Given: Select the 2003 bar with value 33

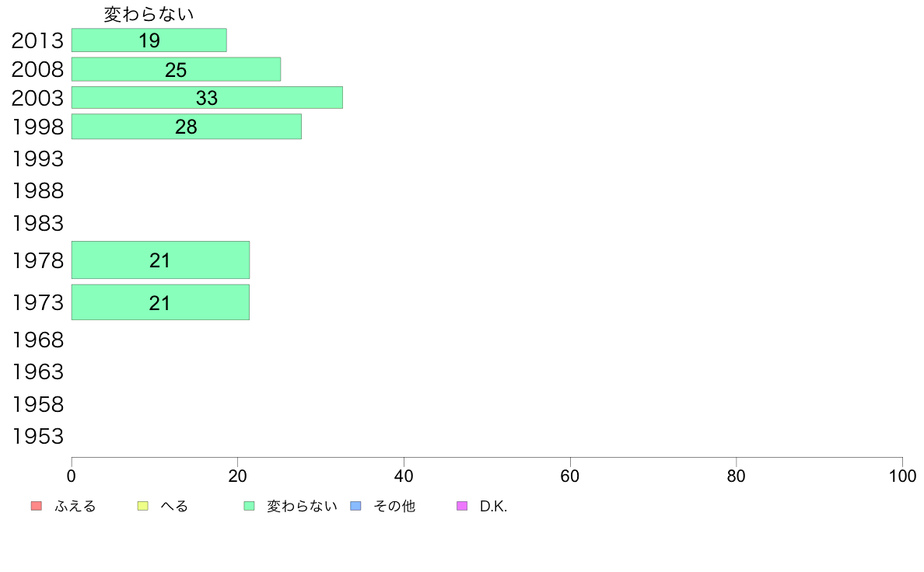Looking at the screenshot, I should click(x=207, y=97).
